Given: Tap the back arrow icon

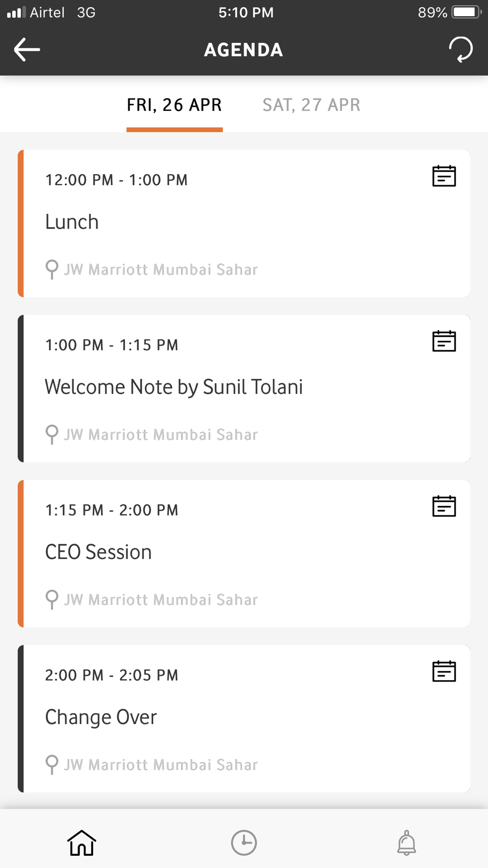Looking at the screenshot, I should pos(27,49).
